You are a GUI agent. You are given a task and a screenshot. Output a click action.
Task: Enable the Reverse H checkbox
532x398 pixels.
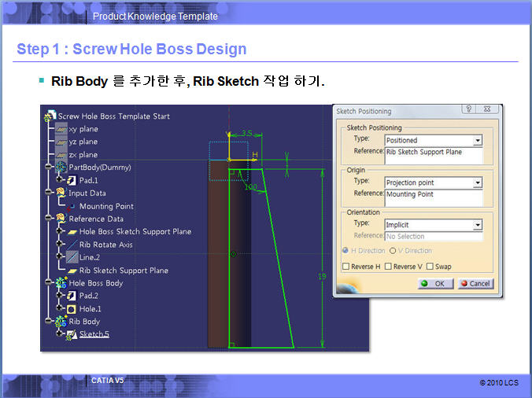(x=346, y=267)
